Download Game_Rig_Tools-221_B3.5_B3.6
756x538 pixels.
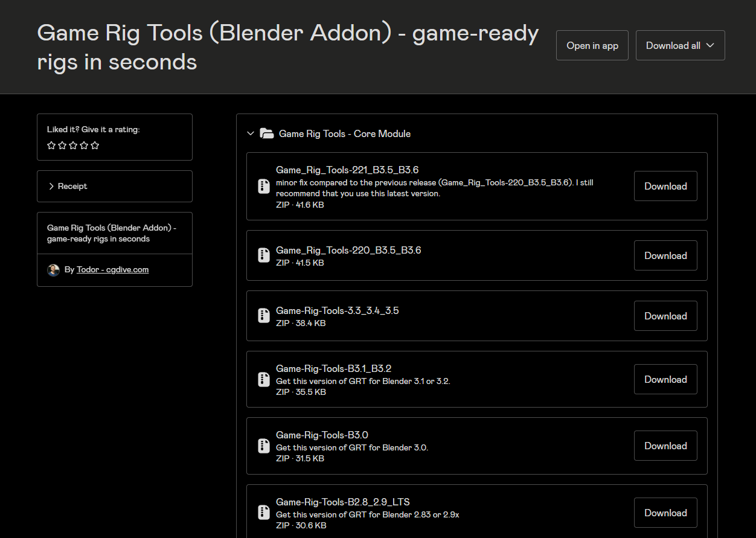click(665, 186)
